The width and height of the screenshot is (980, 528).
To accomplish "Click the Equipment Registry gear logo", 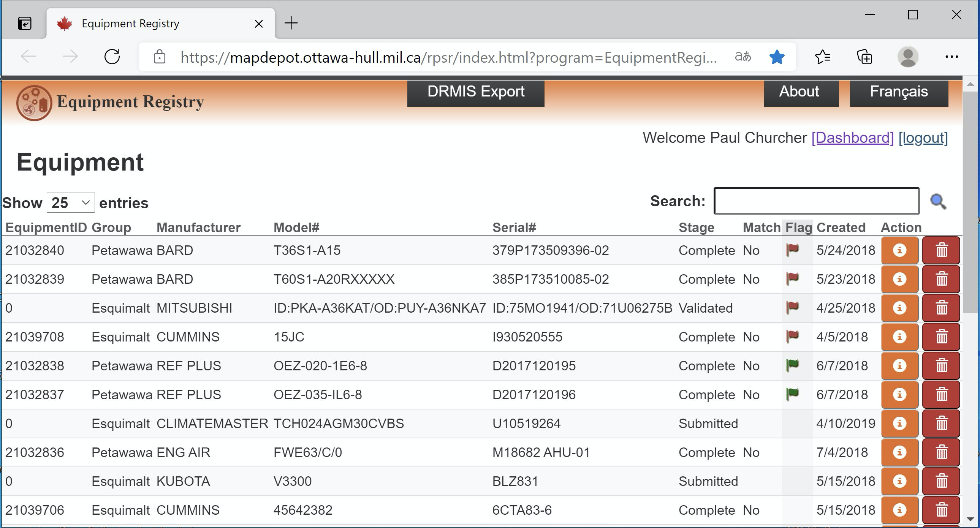I will pos(34,103).
